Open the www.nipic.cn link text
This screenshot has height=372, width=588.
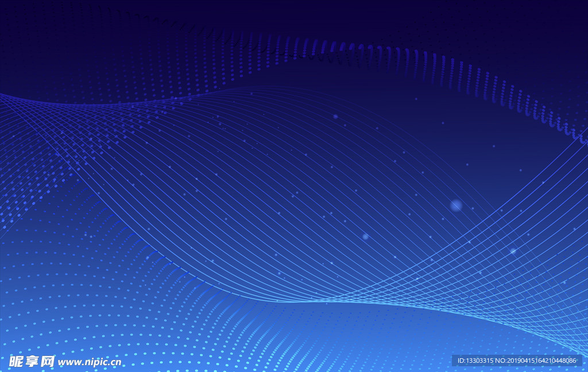90,362
